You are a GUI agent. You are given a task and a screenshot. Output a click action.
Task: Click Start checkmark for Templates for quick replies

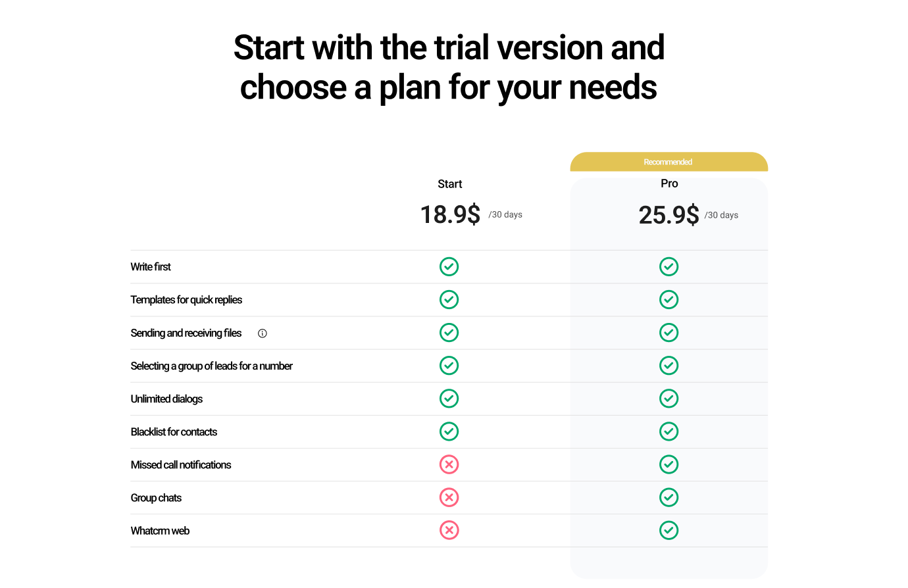click(449, 299)
